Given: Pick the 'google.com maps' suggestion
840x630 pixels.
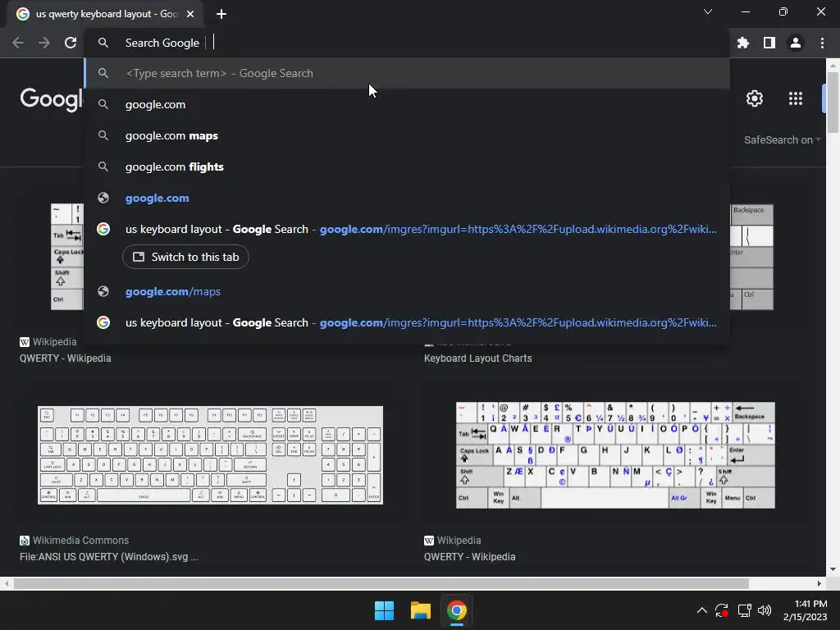Looking at the screenshot, I should 407,135.
